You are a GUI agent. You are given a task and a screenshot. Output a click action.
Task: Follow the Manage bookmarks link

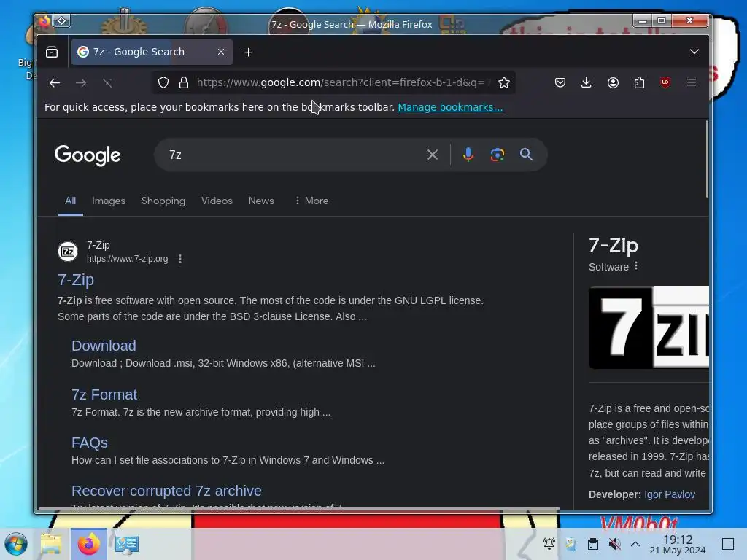point(450,107)
